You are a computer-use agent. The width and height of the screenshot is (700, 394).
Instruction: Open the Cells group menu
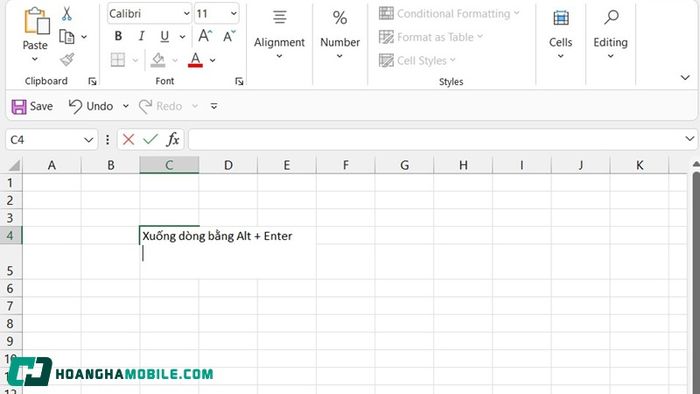pos(561,34)
